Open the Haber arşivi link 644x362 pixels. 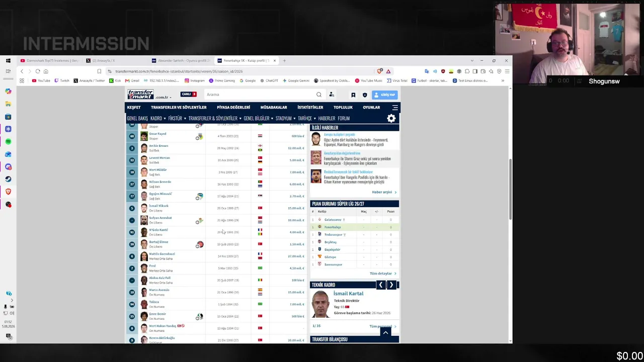[x=384, y=192]
